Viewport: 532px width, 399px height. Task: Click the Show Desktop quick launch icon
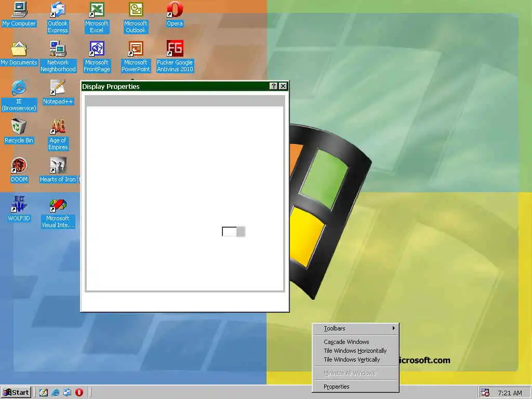[44, 393]
